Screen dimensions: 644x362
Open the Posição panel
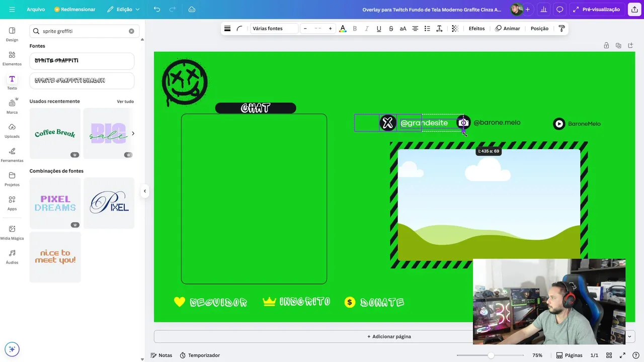click(539, 29)
